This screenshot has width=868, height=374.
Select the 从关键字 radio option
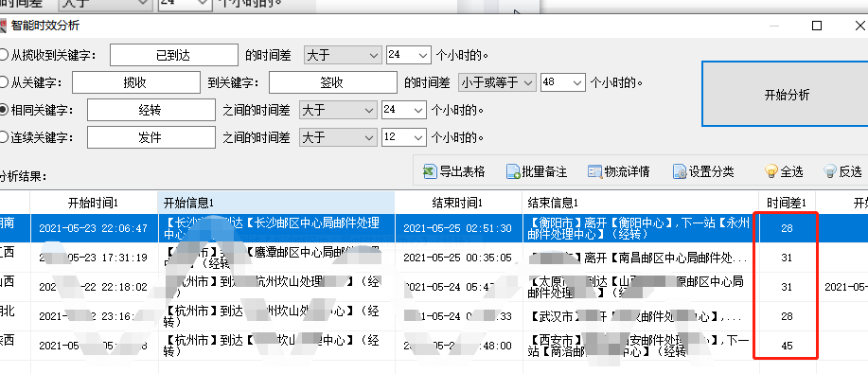click(4, 82)
